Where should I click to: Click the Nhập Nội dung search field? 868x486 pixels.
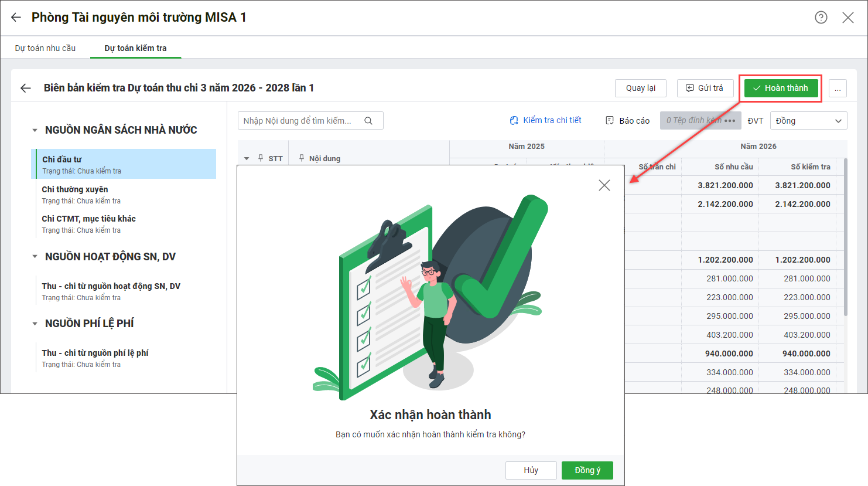pyautogui.click(x=299, y=121)
